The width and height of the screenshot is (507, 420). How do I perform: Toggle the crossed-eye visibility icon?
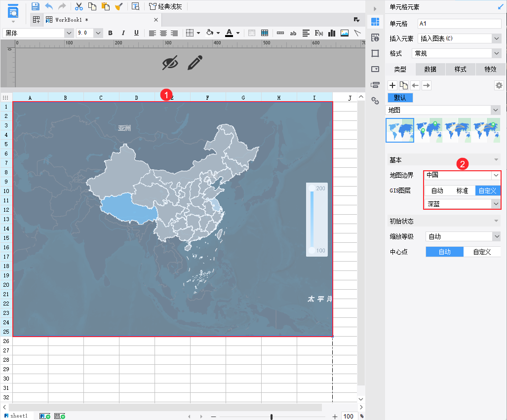[170, 63]
